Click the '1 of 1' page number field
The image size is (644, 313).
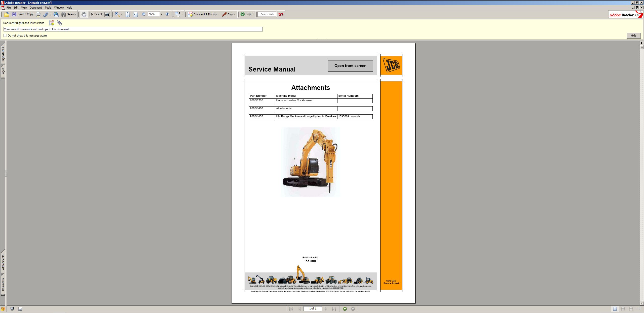tap(313, 308)
